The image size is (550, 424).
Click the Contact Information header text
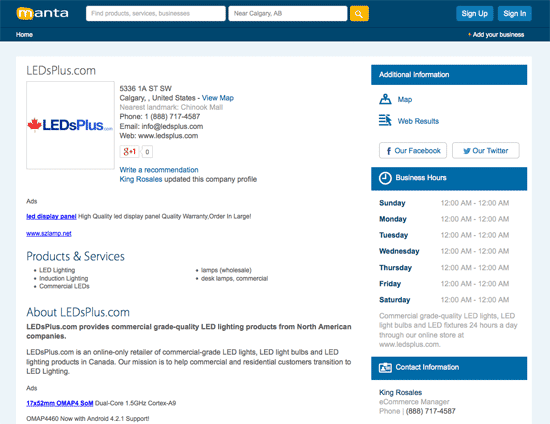click(427, 367)
